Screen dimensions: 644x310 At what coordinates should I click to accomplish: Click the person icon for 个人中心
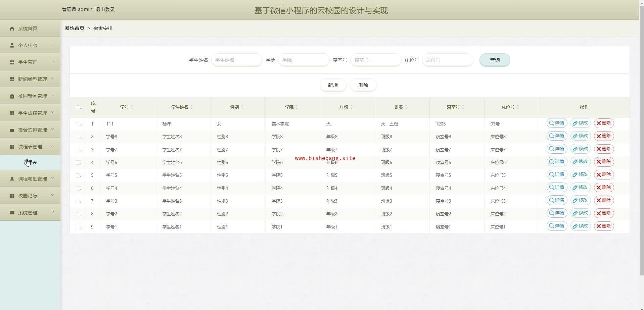12,45
